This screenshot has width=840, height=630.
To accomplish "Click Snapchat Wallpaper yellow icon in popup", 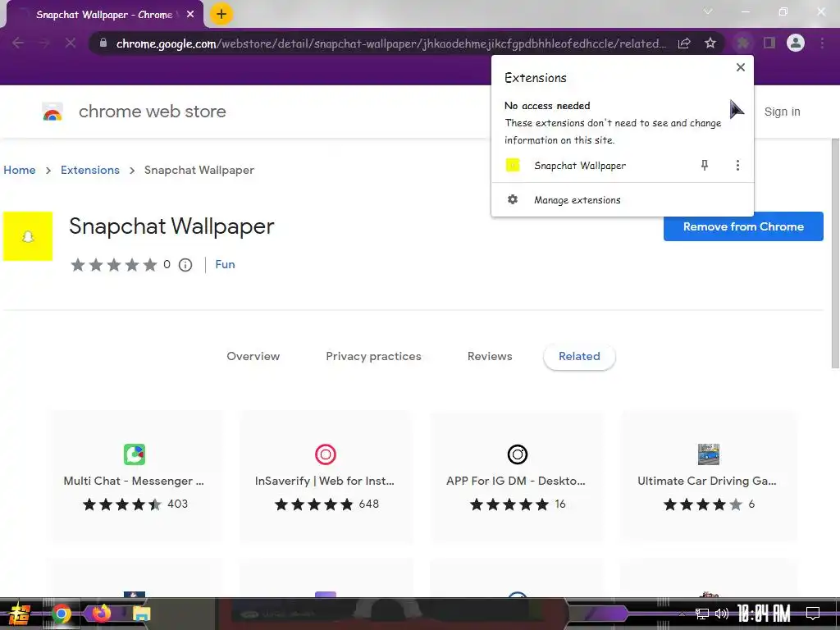I will [x=513, y=165].
